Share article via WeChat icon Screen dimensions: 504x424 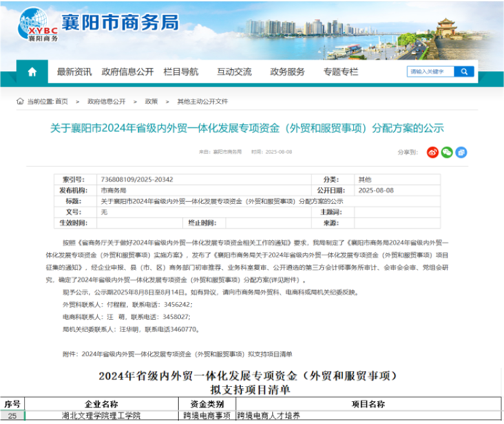446,153
